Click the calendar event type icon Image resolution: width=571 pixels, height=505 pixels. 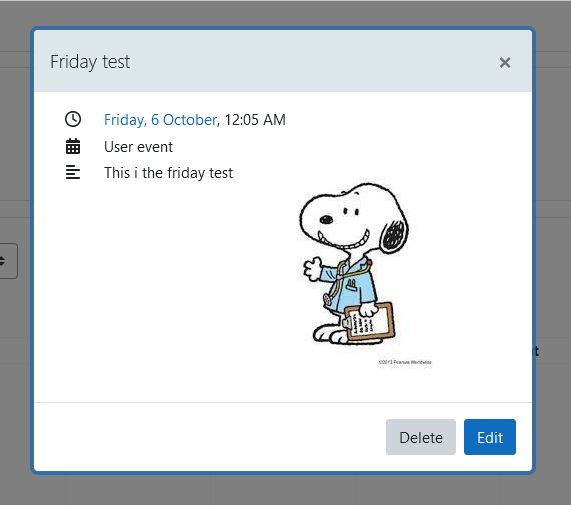[73, 146]
